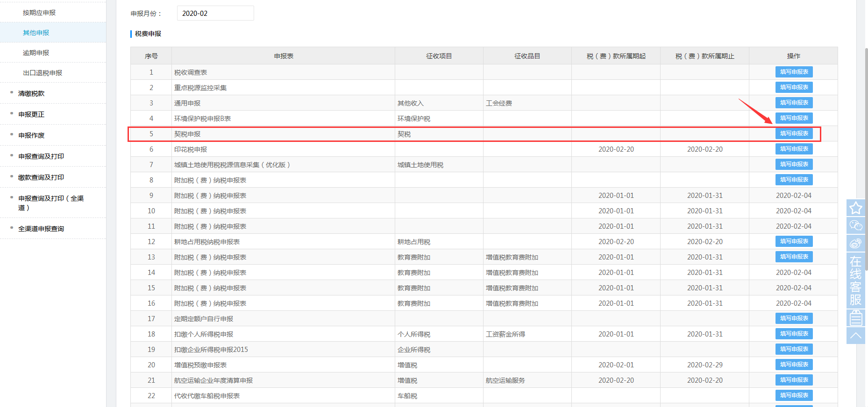Click the 征收品目 column header

pyautogui.click(x=527, y=56)
